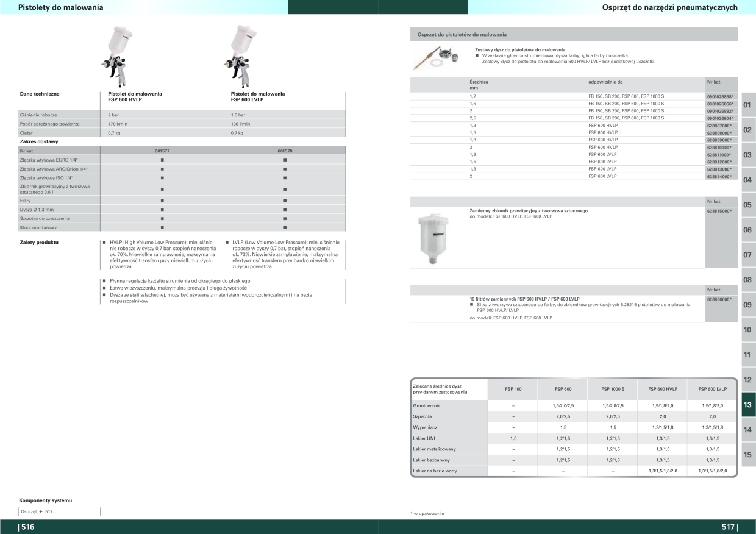Image resolution: width=756 pixels, height=534 pixels.
Task: Click 'Zamienny zbiornik grawitacyjny z tworzywa sztucznego' title
Action: click(529, 211)
